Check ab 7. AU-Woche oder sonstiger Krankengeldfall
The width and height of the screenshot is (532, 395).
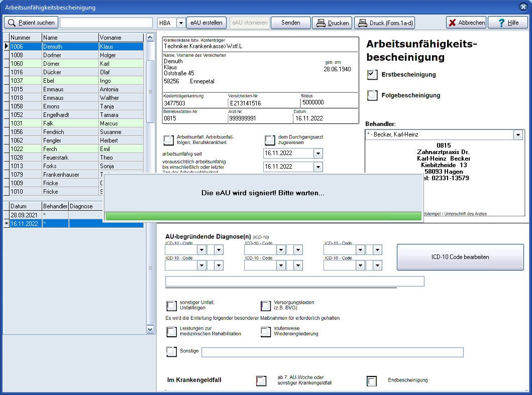pyautogui.click(x=261, y=381)
